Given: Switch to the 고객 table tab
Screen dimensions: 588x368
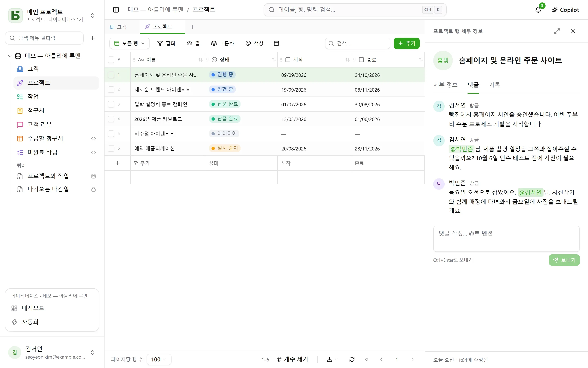Looking at the screenshot, I should tap(122, 27).
